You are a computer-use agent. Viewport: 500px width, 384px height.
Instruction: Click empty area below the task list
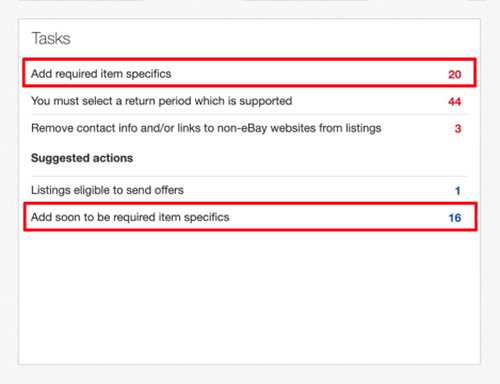coord(249,297)
